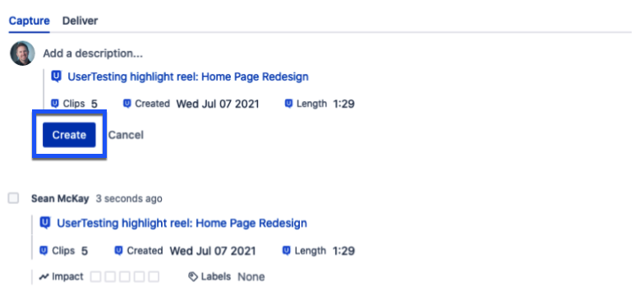Set Impact rating to the fifth box
Viewport: 644px width, 306px height.
pyautogui.click(x=154, y=276)
